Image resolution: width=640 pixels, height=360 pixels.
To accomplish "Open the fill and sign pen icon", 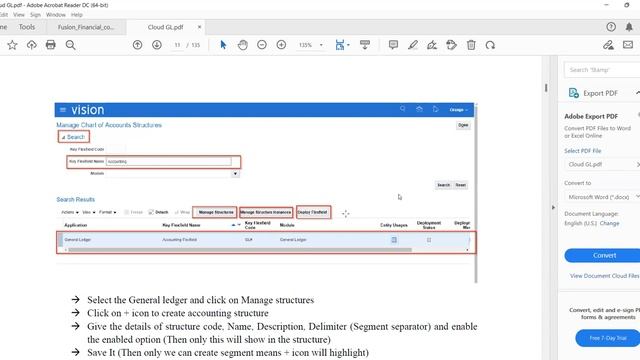I will pos(609,45).
